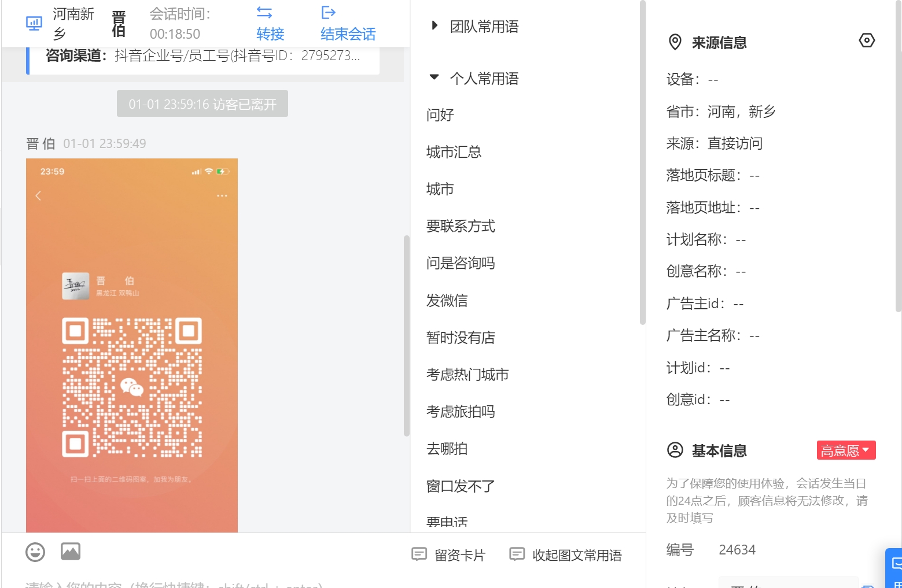Open the emoji picker smiley icon
This screenshot has height=588, width=902.
pos(35,552)
